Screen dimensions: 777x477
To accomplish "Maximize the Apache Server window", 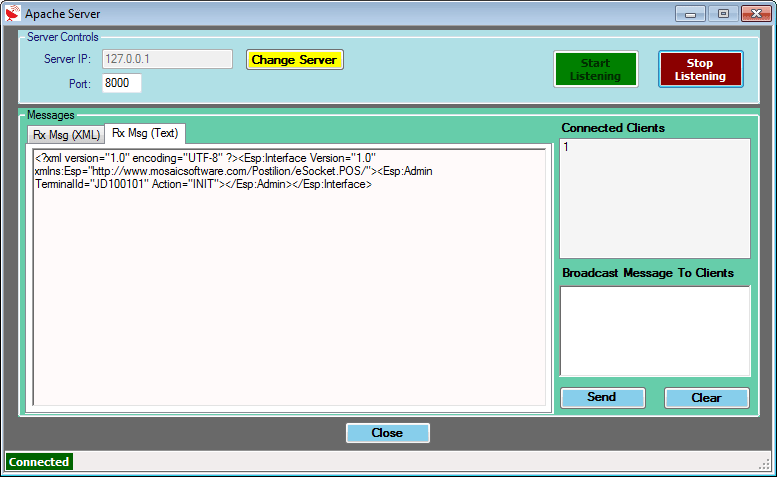I will click(x=723, y=14).
